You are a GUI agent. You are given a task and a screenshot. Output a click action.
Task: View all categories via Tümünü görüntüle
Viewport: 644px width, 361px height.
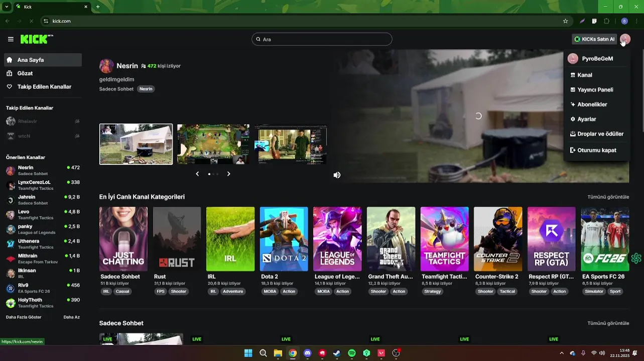click(x=608, y=197)
